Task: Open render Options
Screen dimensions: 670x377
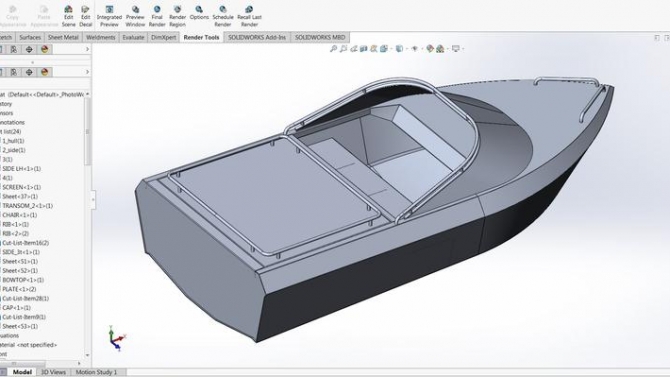Action: (x=199, y=13)
